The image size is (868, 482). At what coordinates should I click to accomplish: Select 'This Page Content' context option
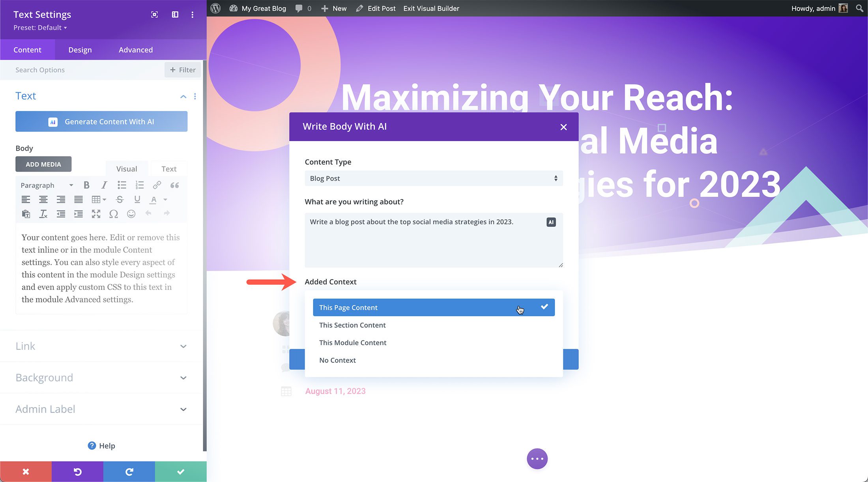(x=433, y=307)
